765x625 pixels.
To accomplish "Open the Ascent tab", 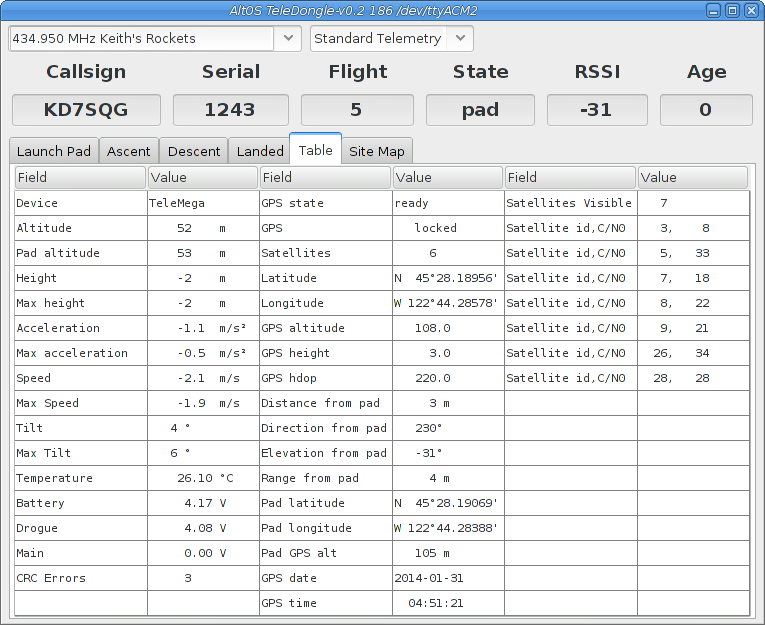I will click(x=129, y=151).
